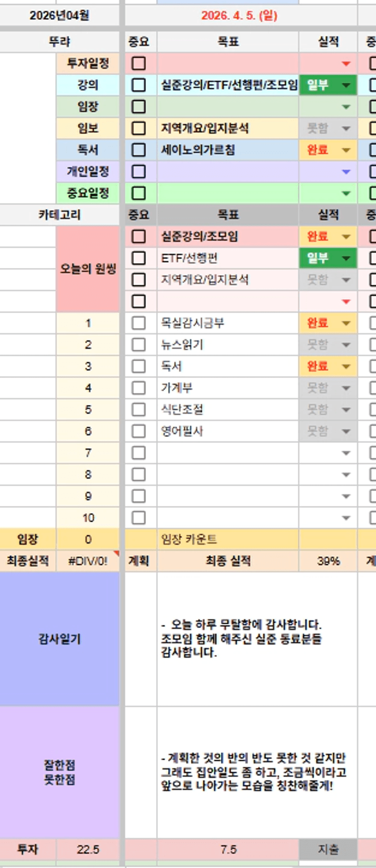
Task: Select the 2026. 4. 5. (일) date header
Action: point(239,15)
